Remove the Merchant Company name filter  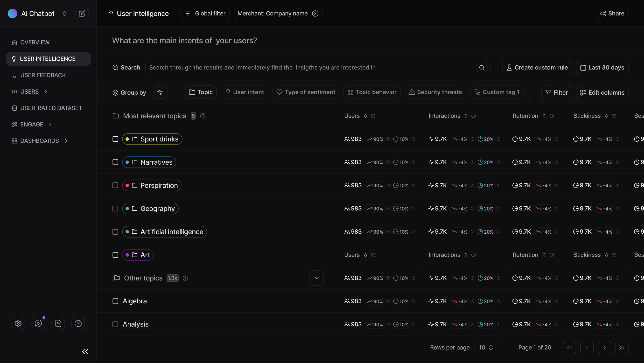315,14
